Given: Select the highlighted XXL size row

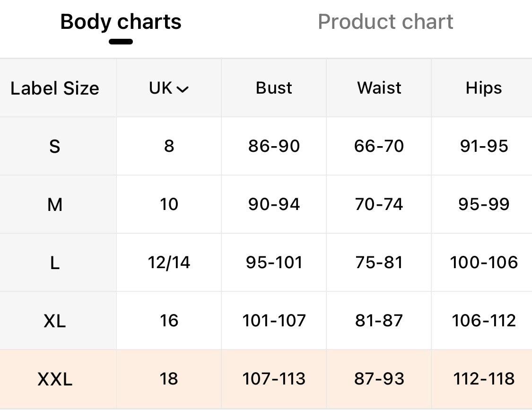Looking at the screenshot, I should point(266,379).
